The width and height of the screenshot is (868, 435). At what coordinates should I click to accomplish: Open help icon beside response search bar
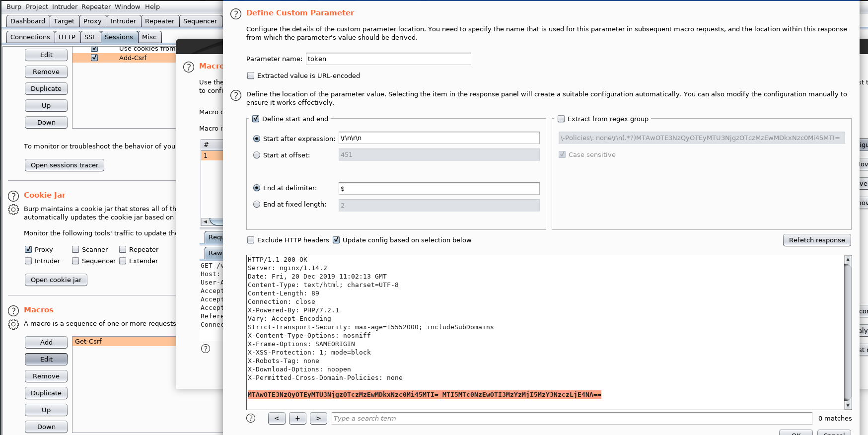251,418
